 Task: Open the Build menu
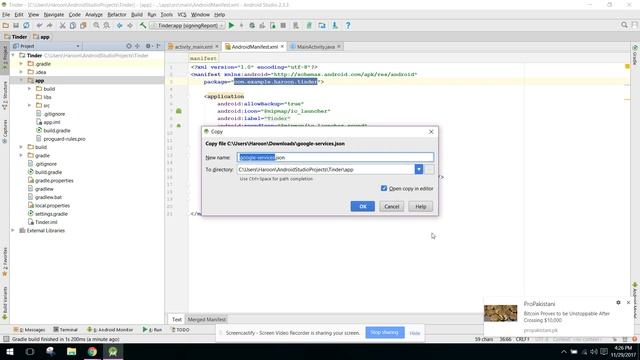coord(137,14)
